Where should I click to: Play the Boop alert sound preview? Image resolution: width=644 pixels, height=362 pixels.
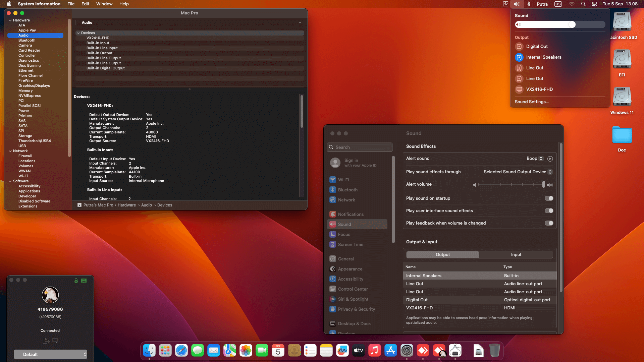tap(550, 159)
